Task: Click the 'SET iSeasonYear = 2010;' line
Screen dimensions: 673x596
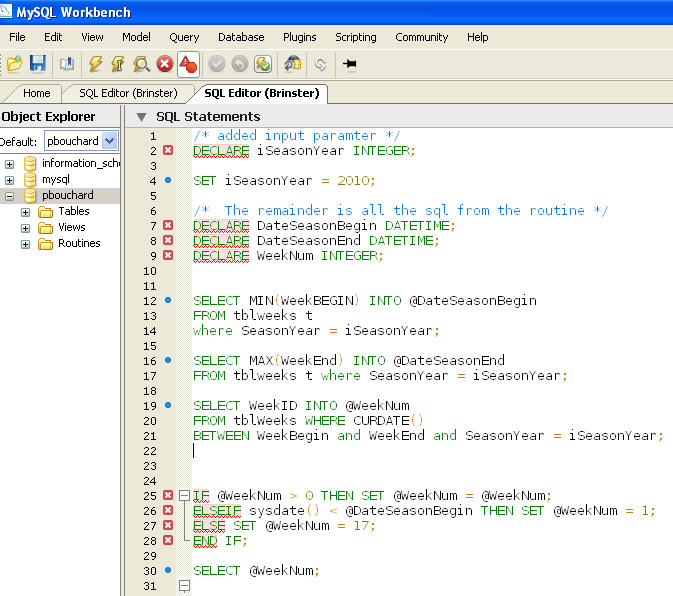Action: [x=284, y=181]
